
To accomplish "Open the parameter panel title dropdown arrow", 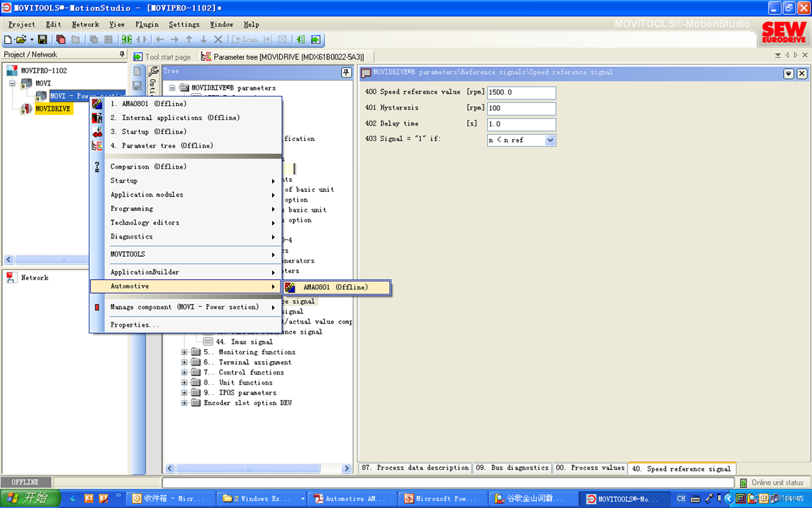I will coord(788,73).
